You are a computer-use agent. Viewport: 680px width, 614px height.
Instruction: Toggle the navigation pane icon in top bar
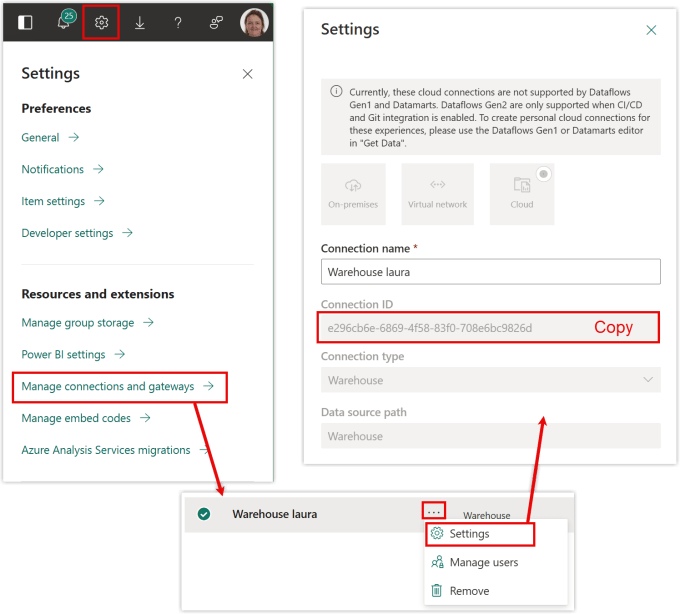(x=25, y=22)
